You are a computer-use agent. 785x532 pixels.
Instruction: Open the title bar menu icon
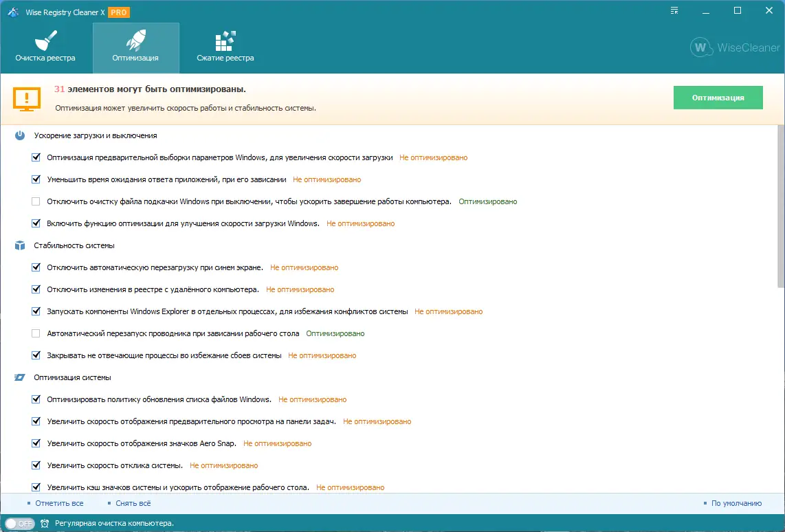coord(674,11)
